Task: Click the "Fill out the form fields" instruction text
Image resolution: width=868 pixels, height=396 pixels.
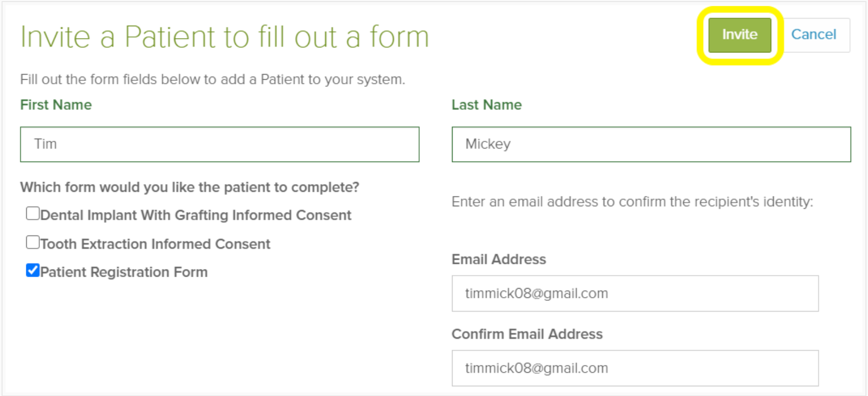Action: pos(213,80)
